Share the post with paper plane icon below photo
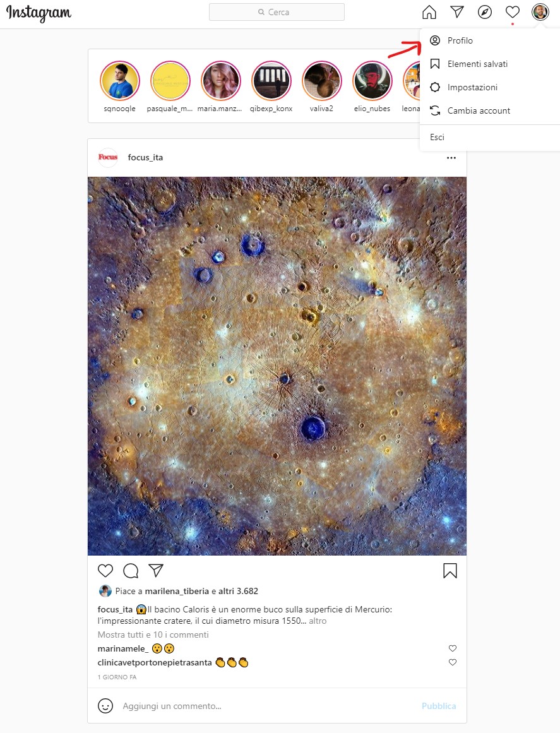The width and height of the screenshot is (560, 733). coord(156,570)
